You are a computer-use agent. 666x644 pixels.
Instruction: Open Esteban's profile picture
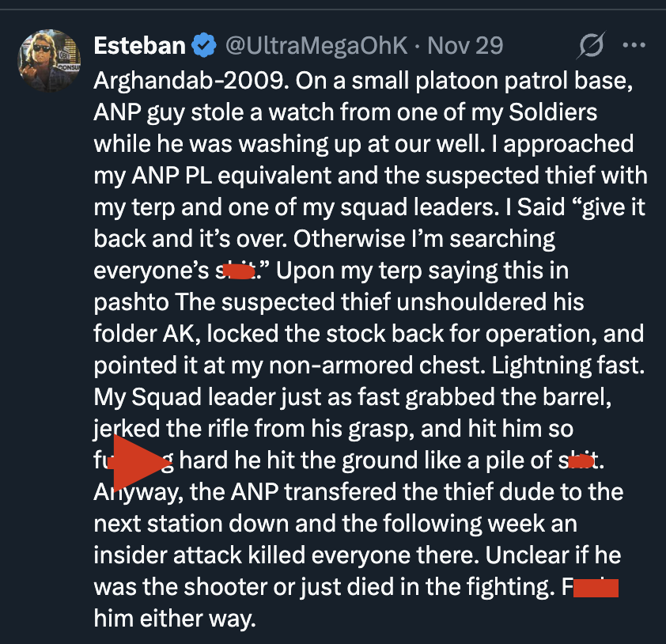(49, 63)
